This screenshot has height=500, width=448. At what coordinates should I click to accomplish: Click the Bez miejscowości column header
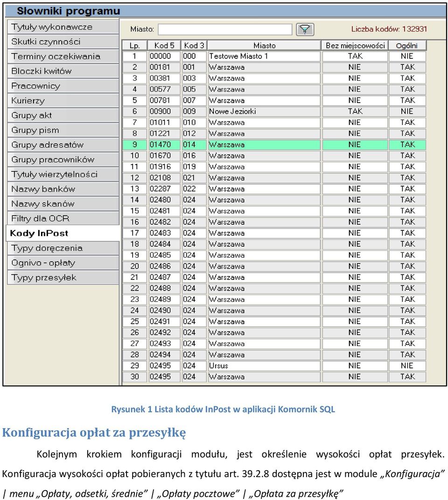[x=355, y=45]
